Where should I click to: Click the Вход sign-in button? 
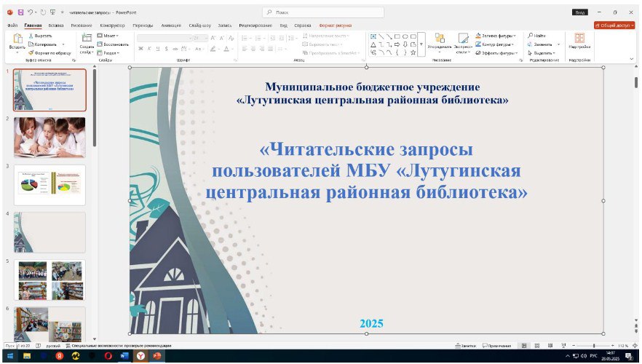579,12
